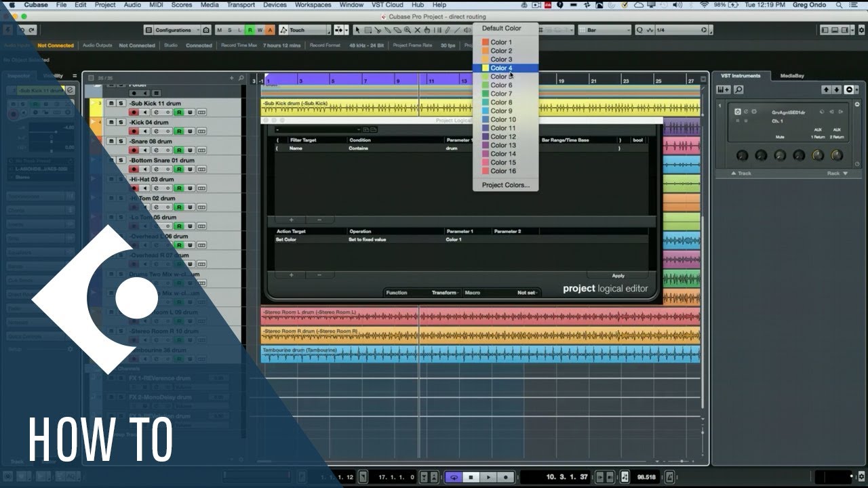
Task: Click Apply in Project Logical Editor
Action: [x=618, y=276]
